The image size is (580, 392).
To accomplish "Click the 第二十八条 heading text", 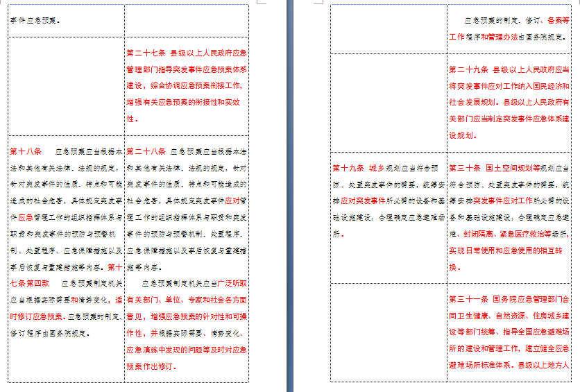I will pos(146,151).
